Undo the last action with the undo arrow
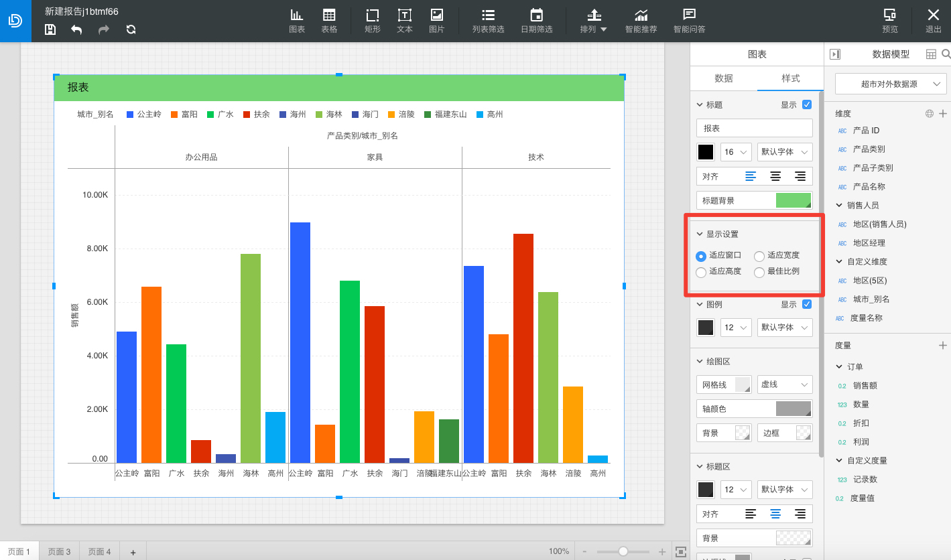 [x=76, y=29]
